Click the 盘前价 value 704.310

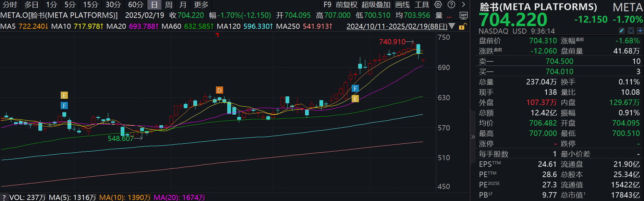coord(543,41)
